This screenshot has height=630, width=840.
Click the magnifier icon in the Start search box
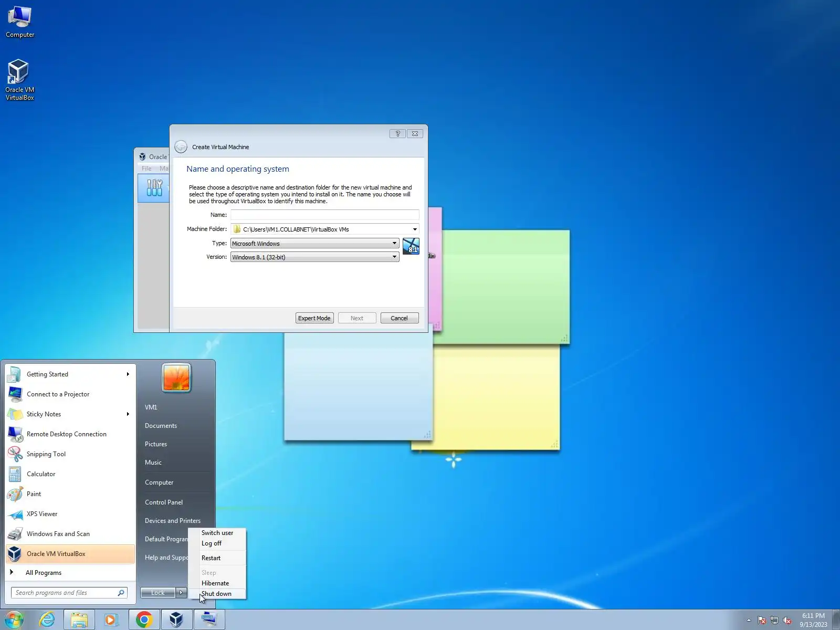121,593
